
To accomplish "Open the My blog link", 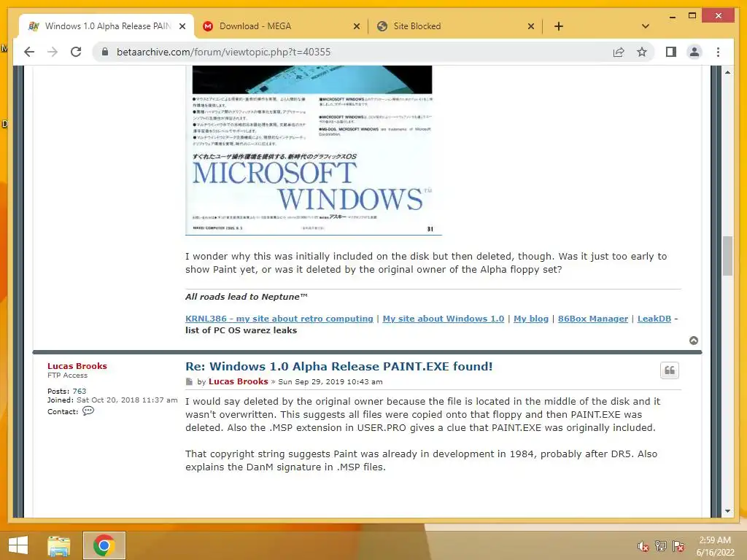I will (531, 319).
